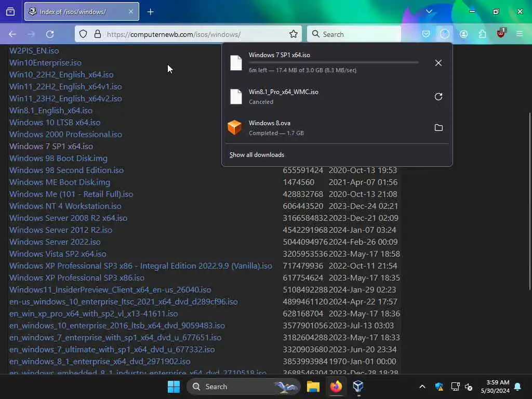Open en_windows_7_enterprise_with_sp1 iso link
The height and width of the screenshot is (399, 532).
pos(115,338)
